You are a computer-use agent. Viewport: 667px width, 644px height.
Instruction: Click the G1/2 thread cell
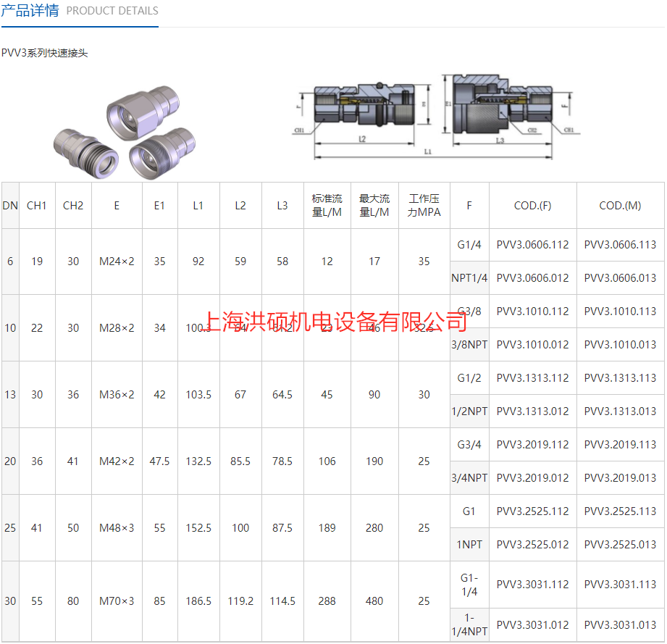469,377
